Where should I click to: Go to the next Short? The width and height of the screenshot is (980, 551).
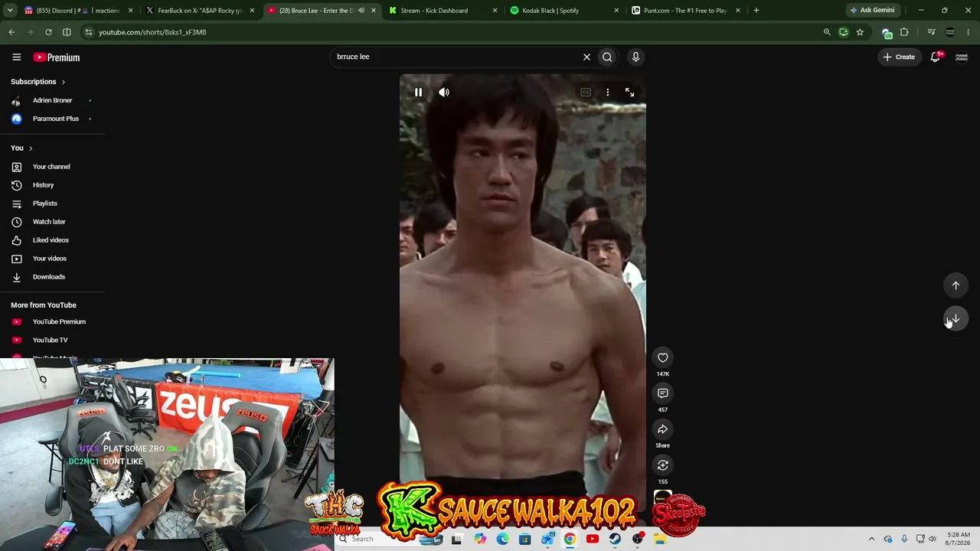click(x=955, y=319)
